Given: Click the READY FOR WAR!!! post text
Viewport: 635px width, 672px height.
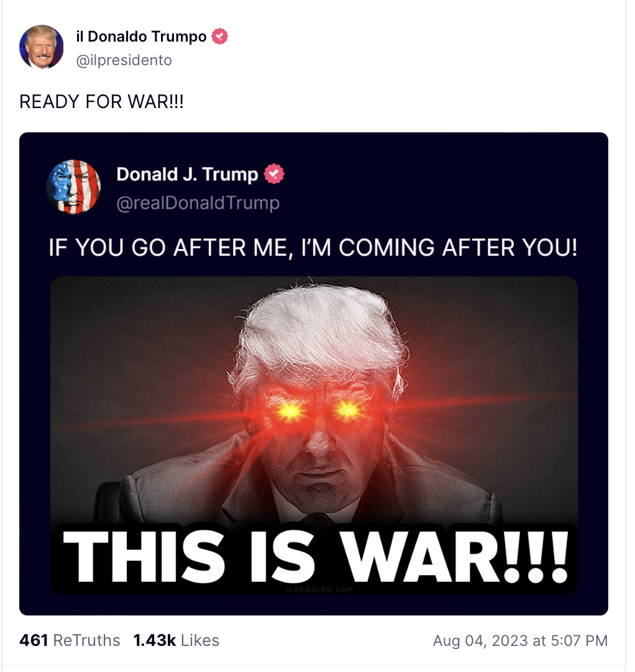Looking at the screenshot, I should tap(102, 102).
